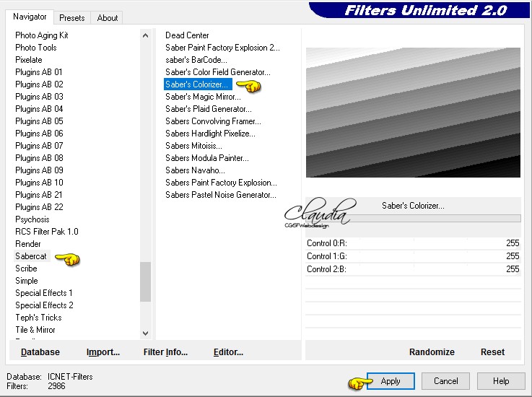The image size is (532, 397).
Task: Select the Photo Tools category
Action: tap(36, 48)
